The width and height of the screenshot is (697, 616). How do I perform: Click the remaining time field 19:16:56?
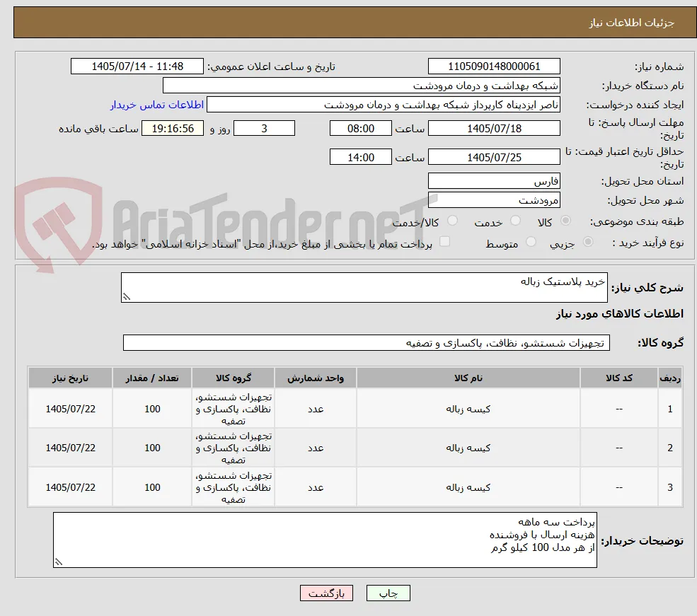click(x=173, y=128)
